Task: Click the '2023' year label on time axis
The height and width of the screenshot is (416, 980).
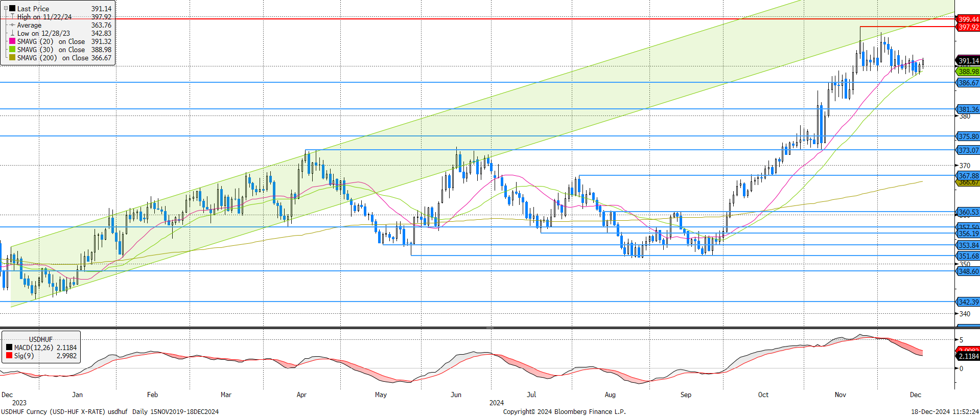Action: pyautogui.click(x=19, y=403)
